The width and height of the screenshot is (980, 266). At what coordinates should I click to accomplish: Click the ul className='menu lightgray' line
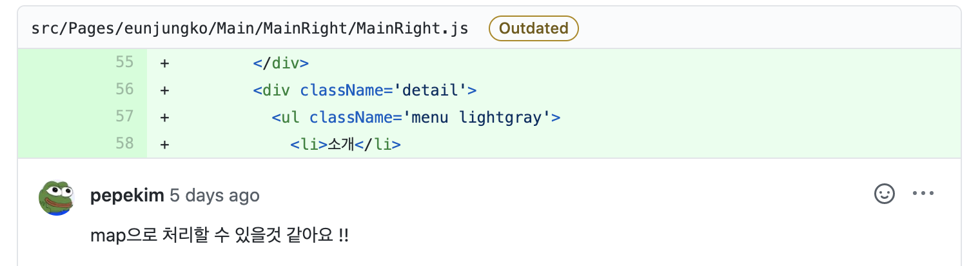point(416,118)
